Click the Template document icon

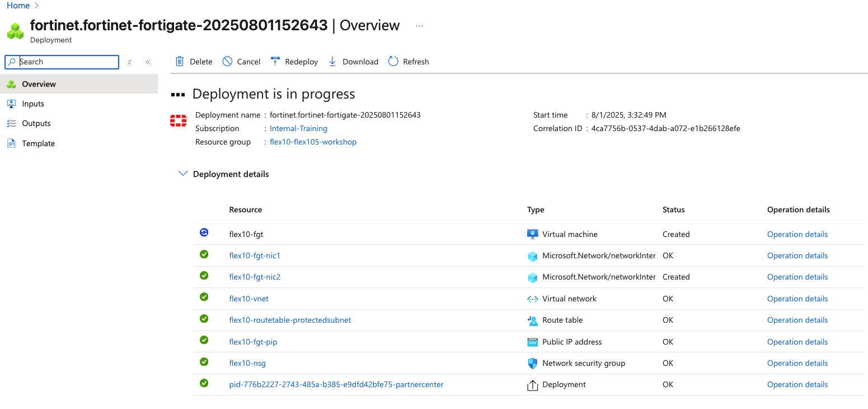point(11,143)
